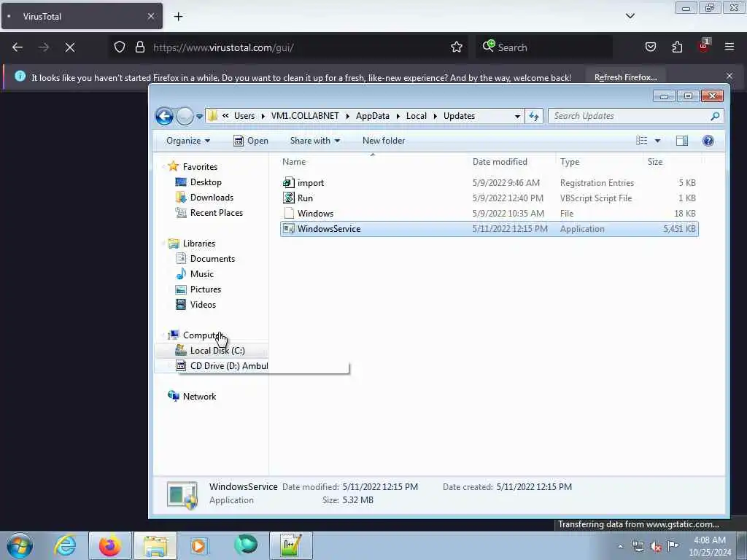Open a new Firefox tab
747x560 pixels.
click(178, 17)
